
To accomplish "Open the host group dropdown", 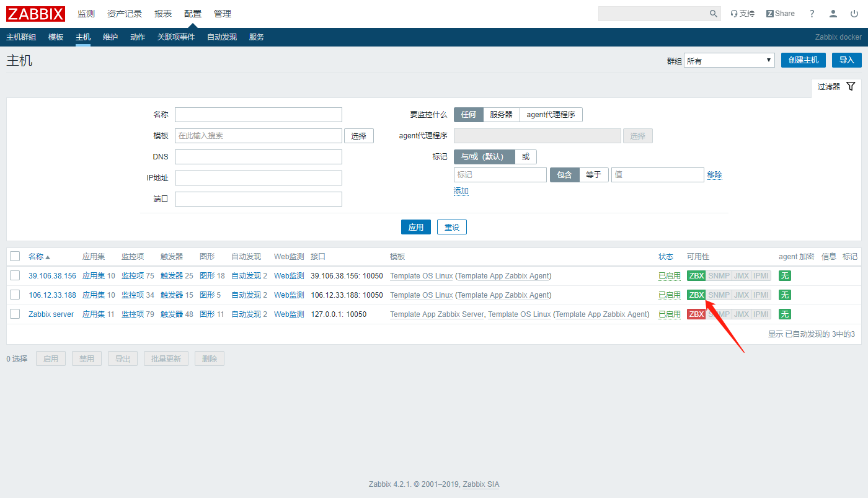I will click(729, 60).
